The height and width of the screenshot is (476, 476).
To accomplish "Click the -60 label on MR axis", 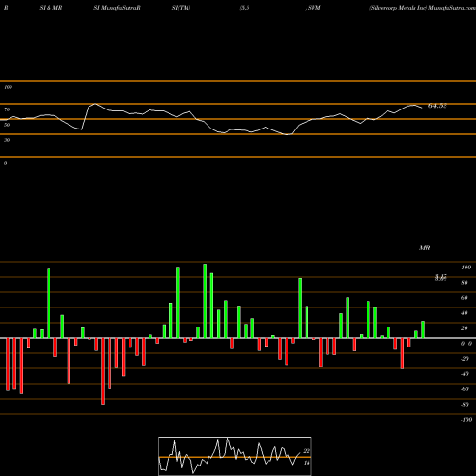I will pos(465,389).
